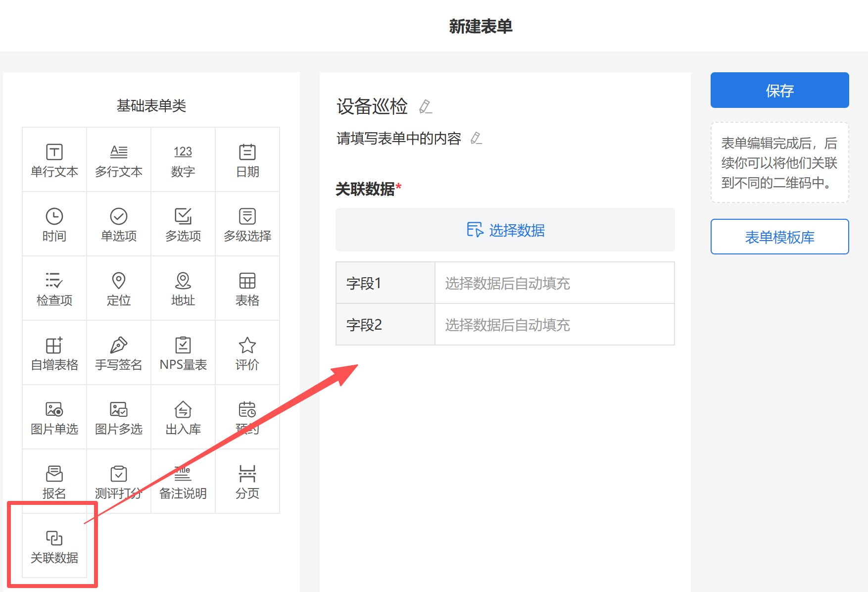Insert the 出入库 stock in/out field

[183, 417]
